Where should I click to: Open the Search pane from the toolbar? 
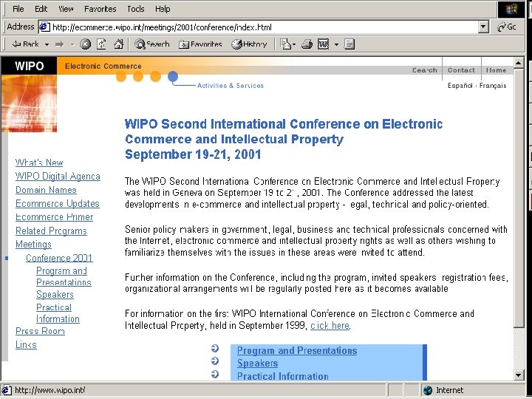tap(151, 44)
